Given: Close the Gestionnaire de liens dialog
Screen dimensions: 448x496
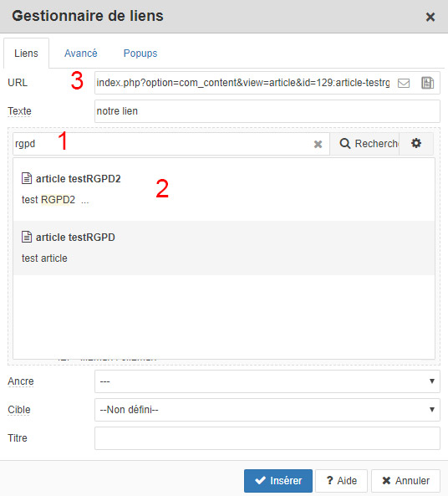Looking at the screenshot, I should tap(430, 17).
